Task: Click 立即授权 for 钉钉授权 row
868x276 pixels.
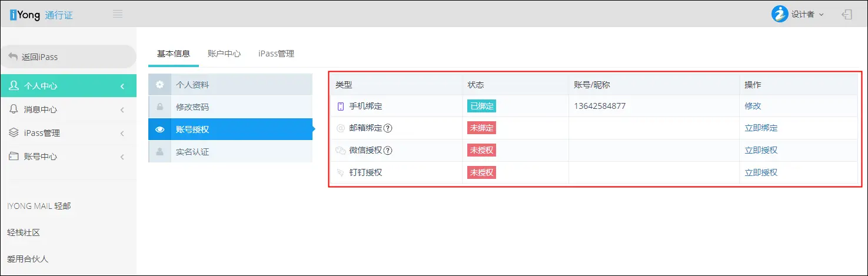Action: tap(761, 172)
